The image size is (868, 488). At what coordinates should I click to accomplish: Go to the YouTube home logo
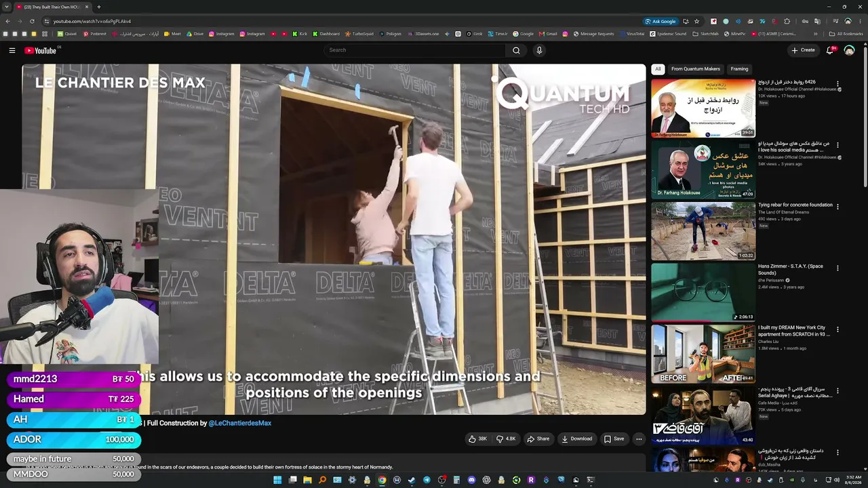[41, 50]
